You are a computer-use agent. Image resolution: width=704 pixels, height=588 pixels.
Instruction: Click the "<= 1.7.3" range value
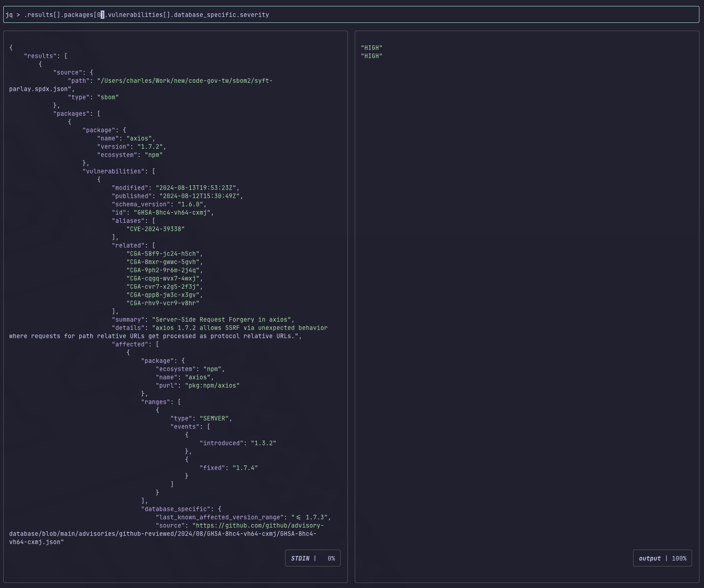point(309,517)
